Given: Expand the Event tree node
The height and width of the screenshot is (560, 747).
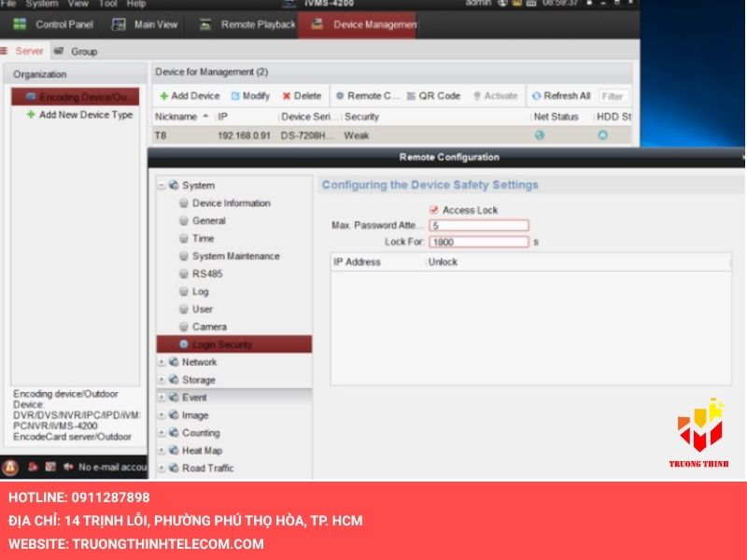Looking at the screenshot, I should [x=162, y=398].
